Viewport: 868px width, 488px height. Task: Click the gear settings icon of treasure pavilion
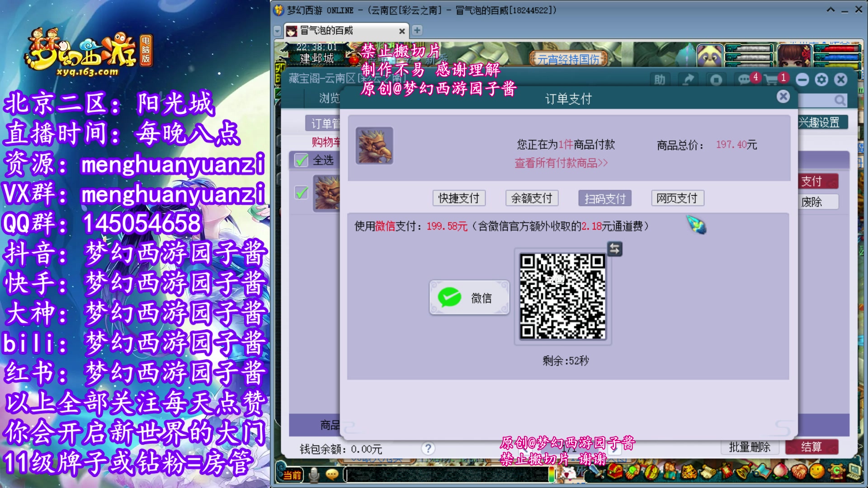coord(821,80)
